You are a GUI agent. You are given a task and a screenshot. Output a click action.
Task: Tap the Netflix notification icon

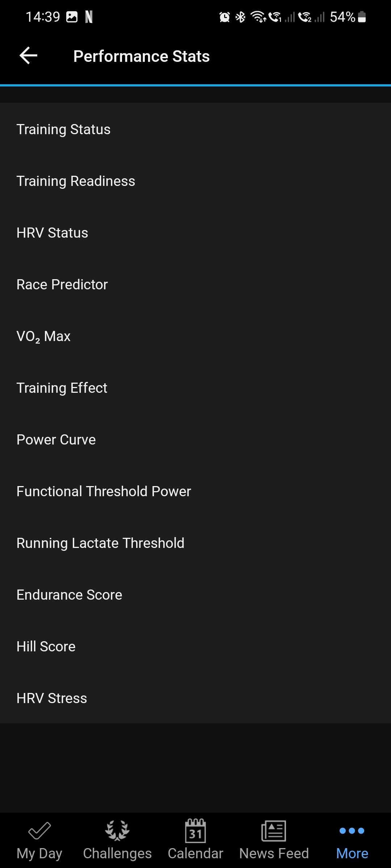click(x=89, y=17)
